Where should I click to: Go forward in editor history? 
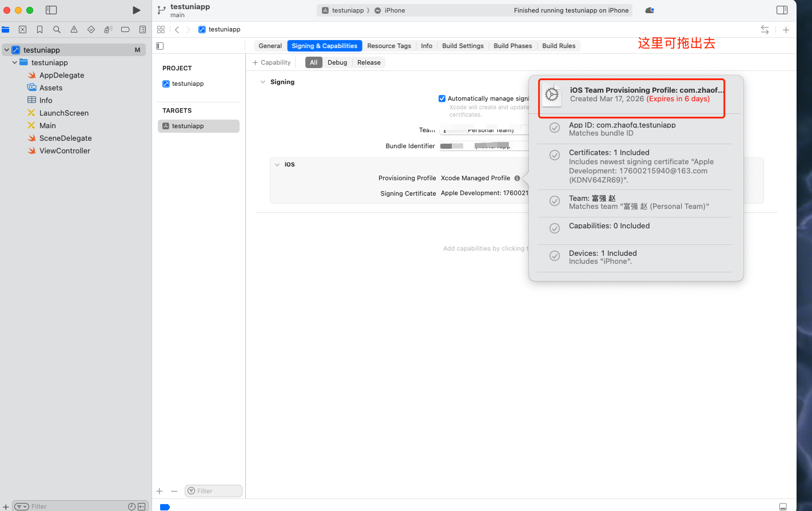(188, 29)
